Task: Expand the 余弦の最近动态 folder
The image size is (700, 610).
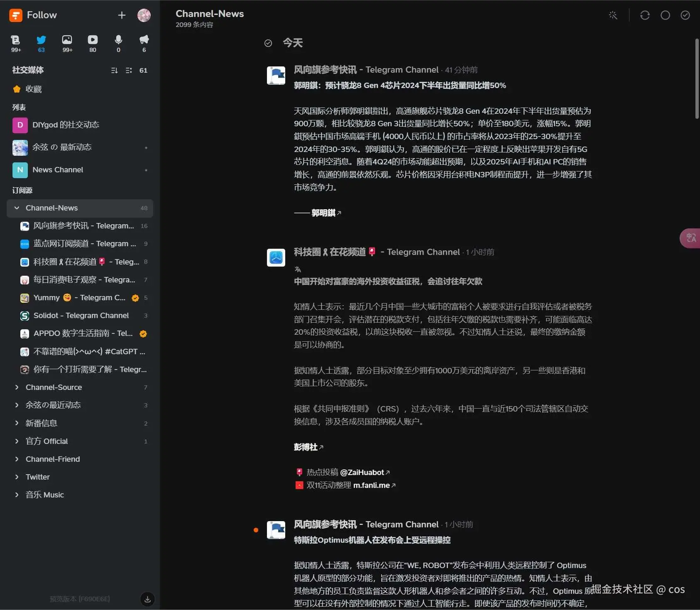Action: (x=17, y=405)
